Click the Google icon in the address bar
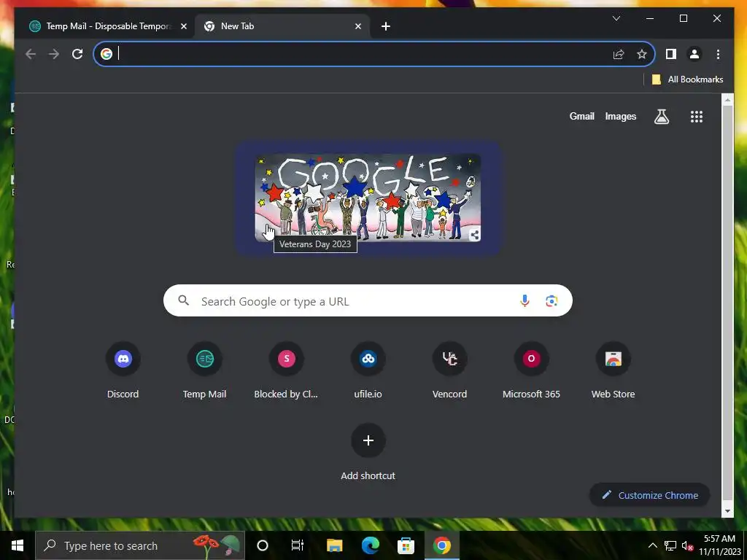 107,54
